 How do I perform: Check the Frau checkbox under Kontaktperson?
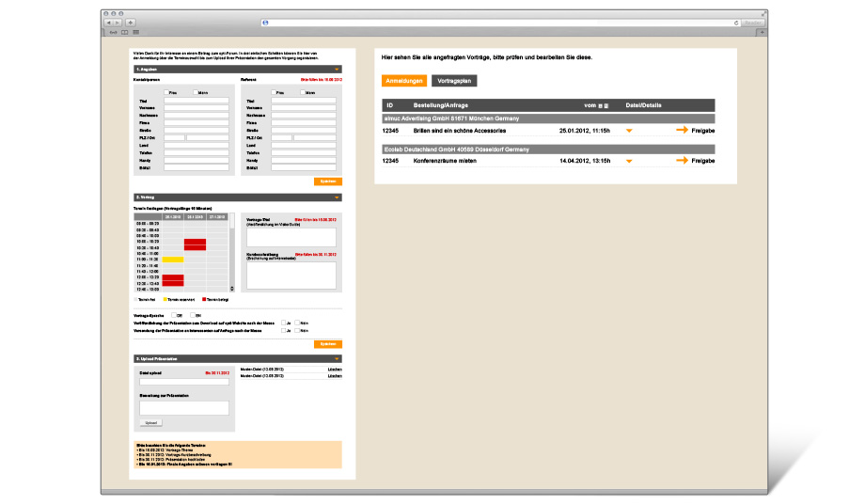coord(167,92)
